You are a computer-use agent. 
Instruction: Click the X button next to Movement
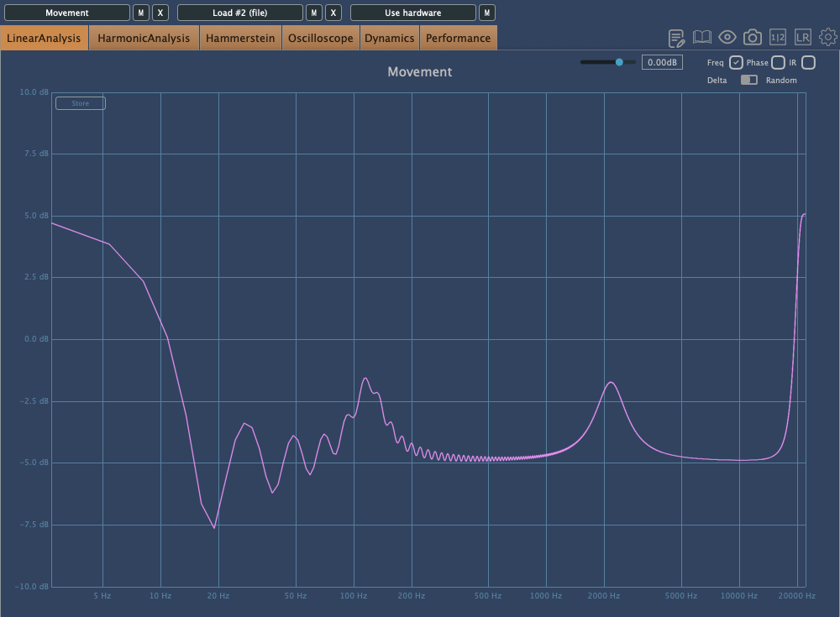[161, 13]
